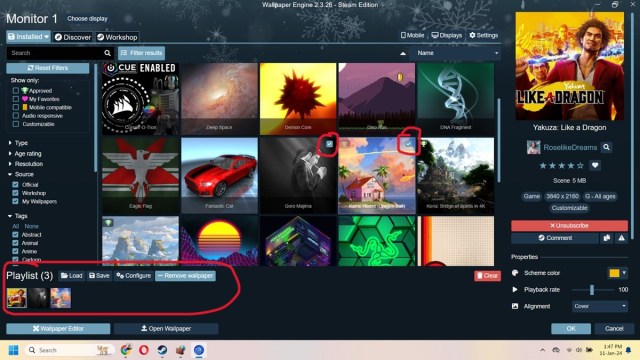Click the star rating of the wallpaper
640x360 pixels.
561,165
